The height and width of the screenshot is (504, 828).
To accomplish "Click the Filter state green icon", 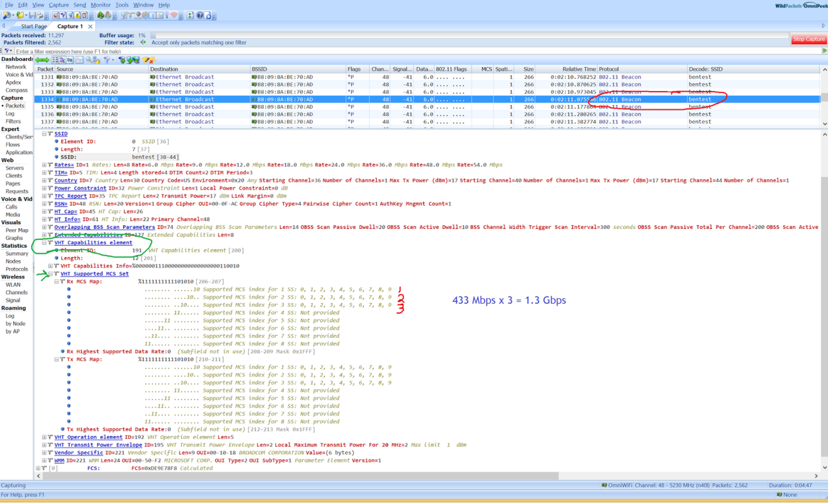I will [143, 42].
